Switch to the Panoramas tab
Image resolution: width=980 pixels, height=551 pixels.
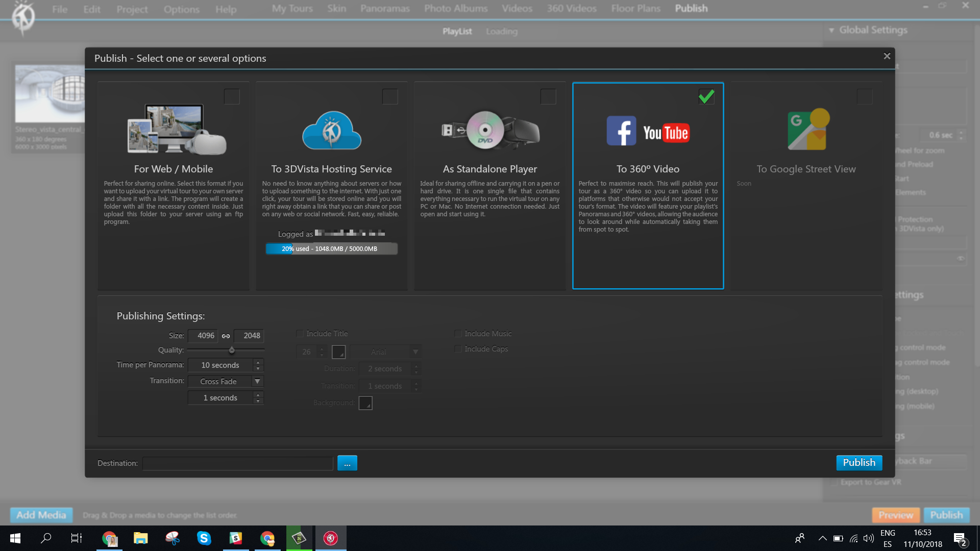point(385,9)
